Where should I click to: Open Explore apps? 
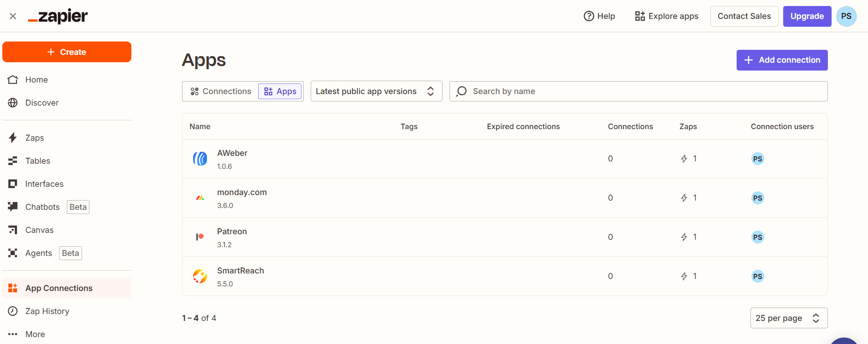click(x=667, y=16)
